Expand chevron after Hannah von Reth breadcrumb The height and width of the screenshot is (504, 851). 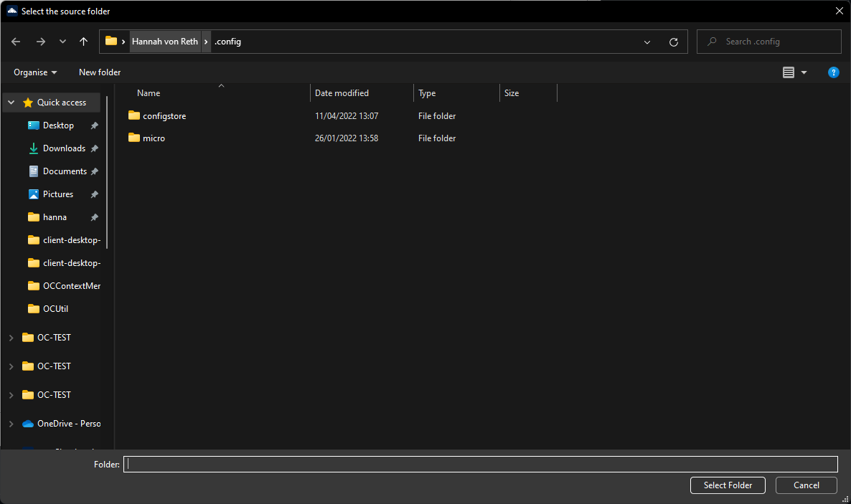point(206,42)
